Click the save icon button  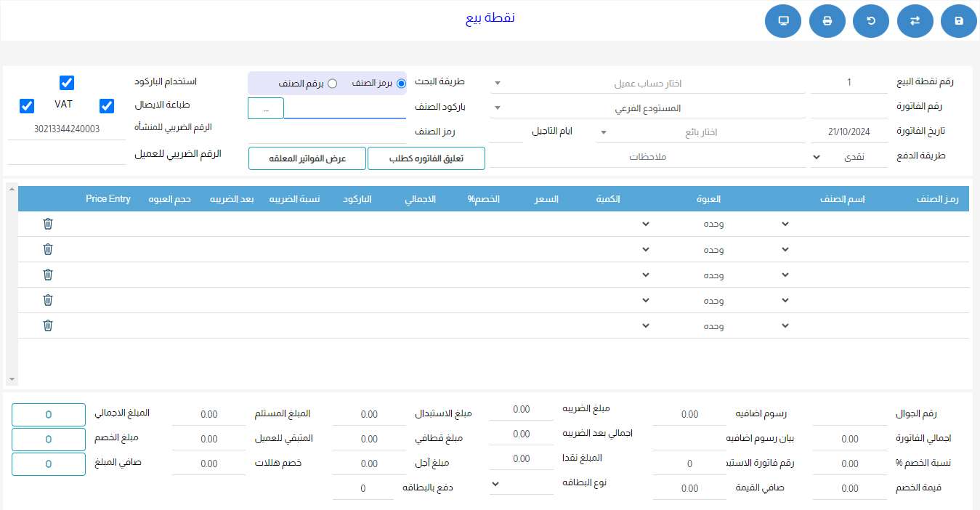[x=959, y=21]
